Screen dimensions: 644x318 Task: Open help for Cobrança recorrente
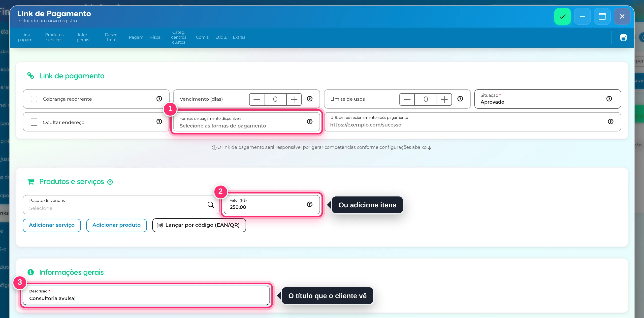pyautogui.click(x=159, y=99)
